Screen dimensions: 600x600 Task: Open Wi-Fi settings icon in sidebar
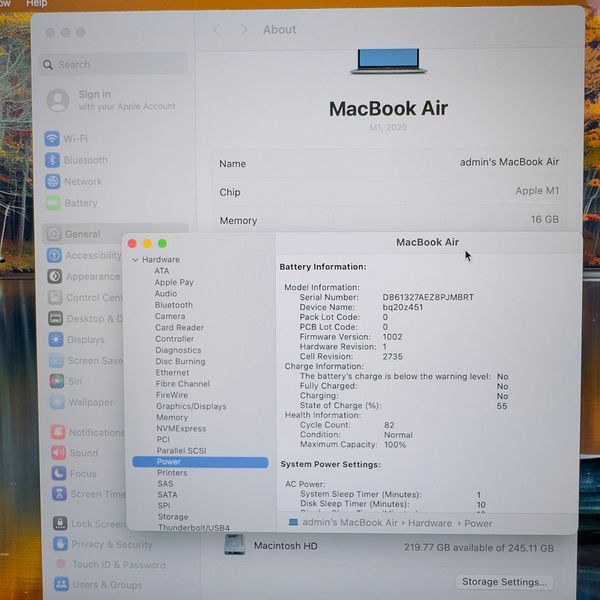pyautogui.click(x=52, y=139)
